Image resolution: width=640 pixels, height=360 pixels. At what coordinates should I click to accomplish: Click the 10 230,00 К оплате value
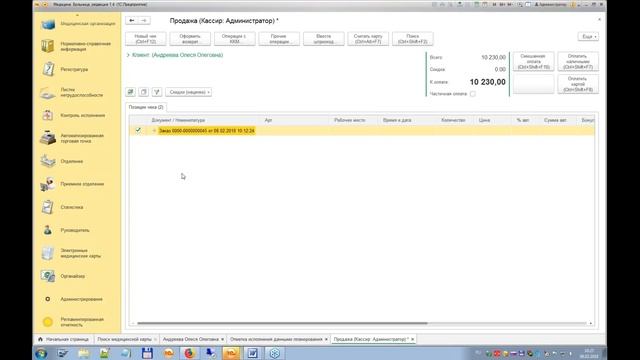tap(487, 82)
